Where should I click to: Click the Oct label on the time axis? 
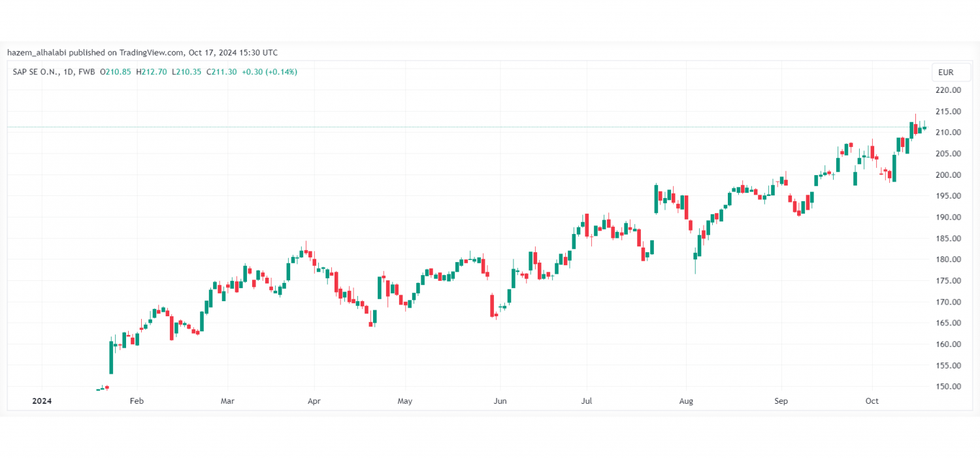click(872, 401)
